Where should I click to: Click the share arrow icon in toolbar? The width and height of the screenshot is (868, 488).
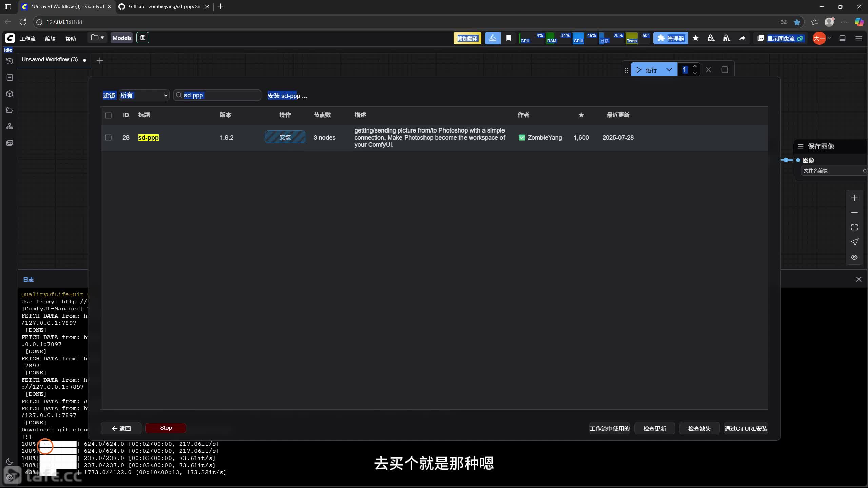[742, 38]
